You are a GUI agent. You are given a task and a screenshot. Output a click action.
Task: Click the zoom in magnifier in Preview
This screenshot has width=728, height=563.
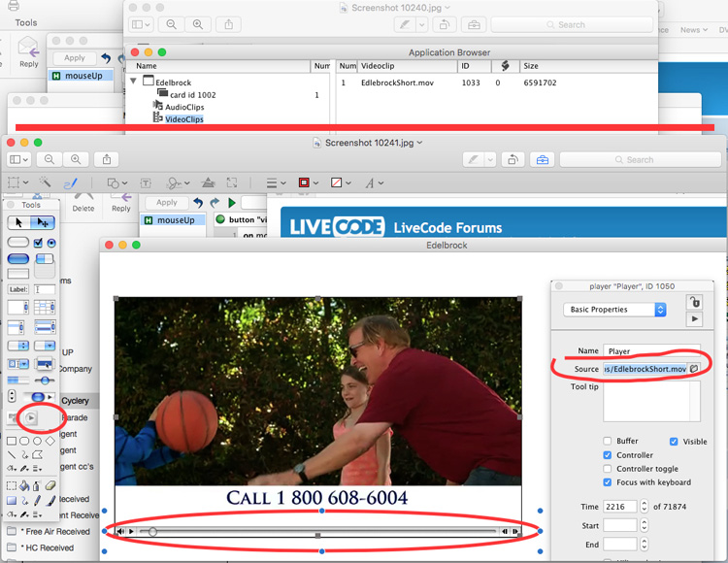[76, 159]
